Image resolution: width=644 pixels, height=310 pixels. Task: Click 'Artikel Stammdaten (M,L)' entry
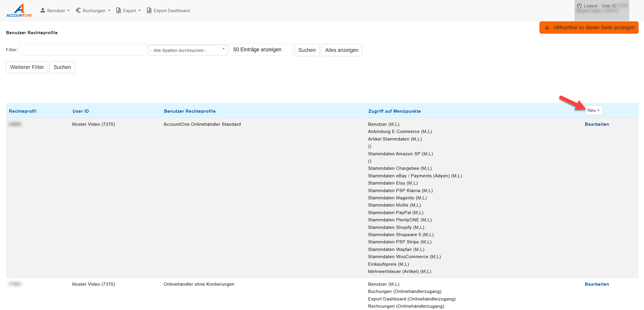pyautogui.click(x=395, y=139)
